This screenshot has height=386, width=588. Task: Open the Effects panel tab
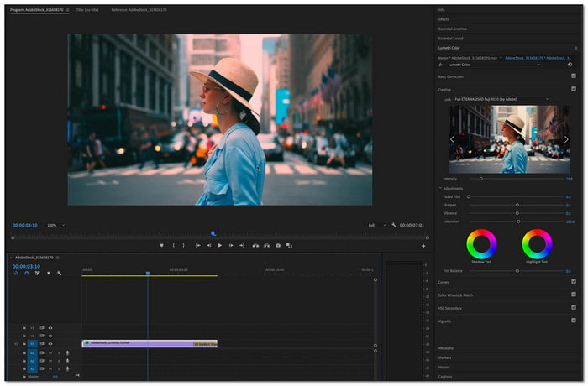point(444,19)
